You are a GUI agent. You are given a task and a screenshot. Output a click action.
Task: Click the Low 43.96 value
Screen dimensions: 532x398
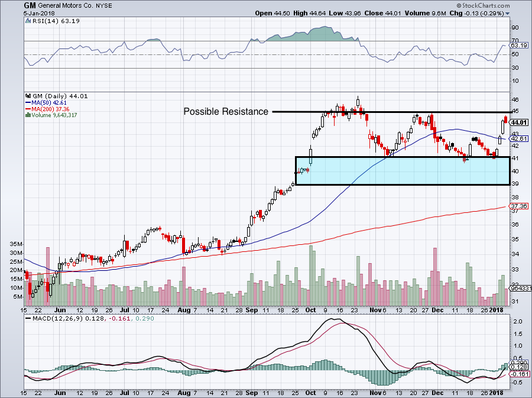pyautogui.click(x=345, y=13)
